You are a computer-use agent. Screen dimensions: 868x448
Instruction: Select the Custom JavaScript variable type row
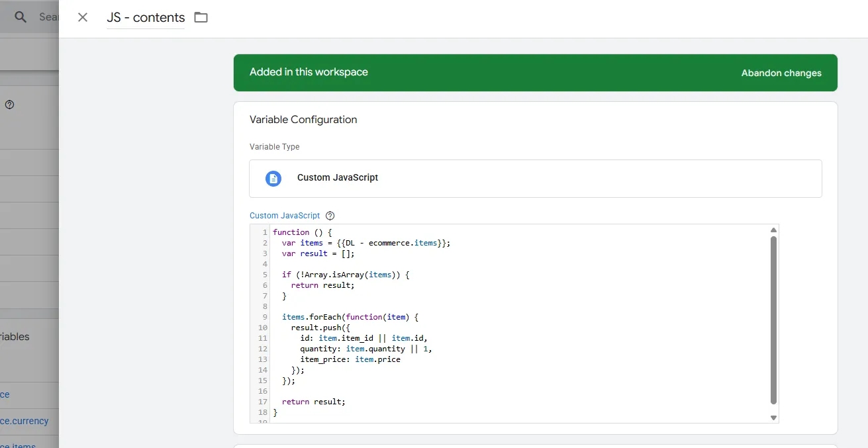pyautogui.click(x=536, y=178)
